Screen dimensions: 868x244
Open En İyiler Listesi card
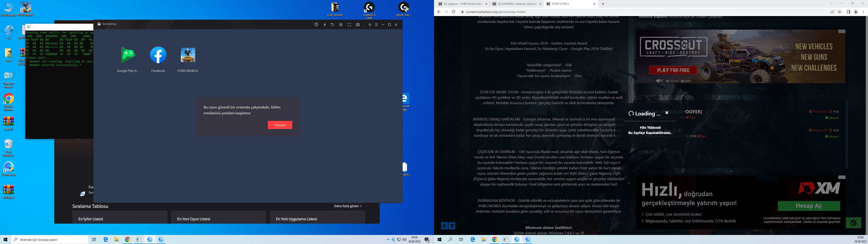coord(120,217)
